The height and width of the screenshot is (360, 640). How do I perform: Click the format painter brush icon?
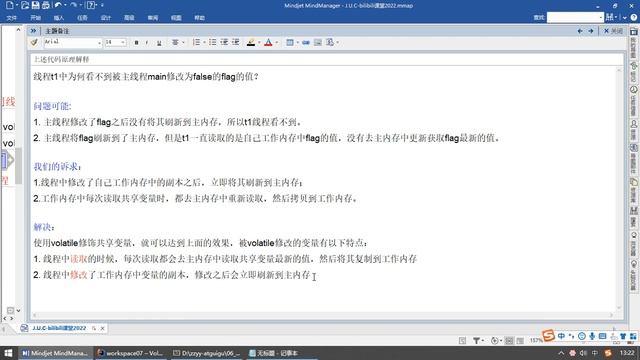[x=34, y=42]
